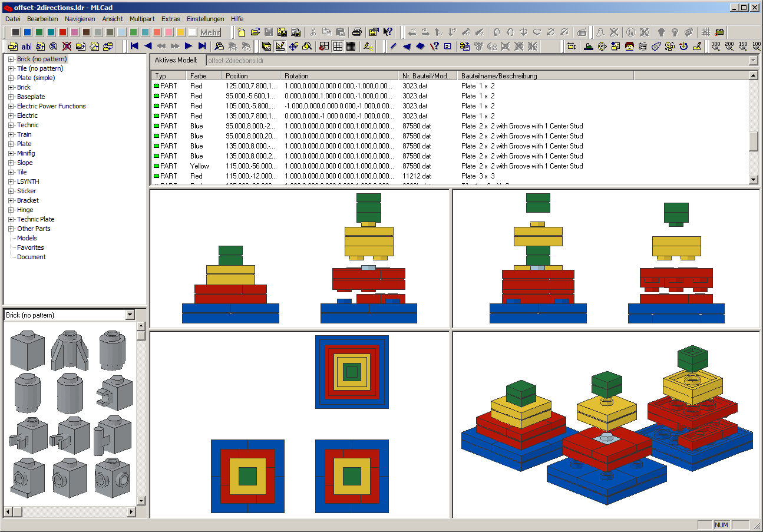
Task: Expand the Other Parts tree node
Action: tap(11, 229)
